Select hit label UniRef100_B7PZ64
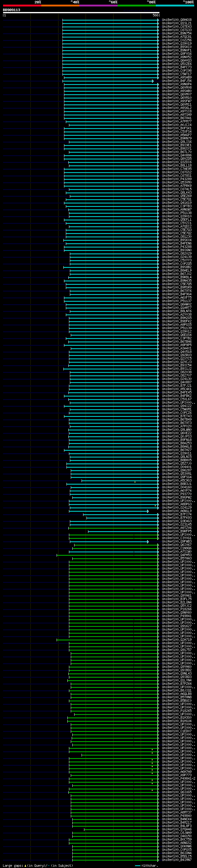197x868 pixels. point(177,684)
